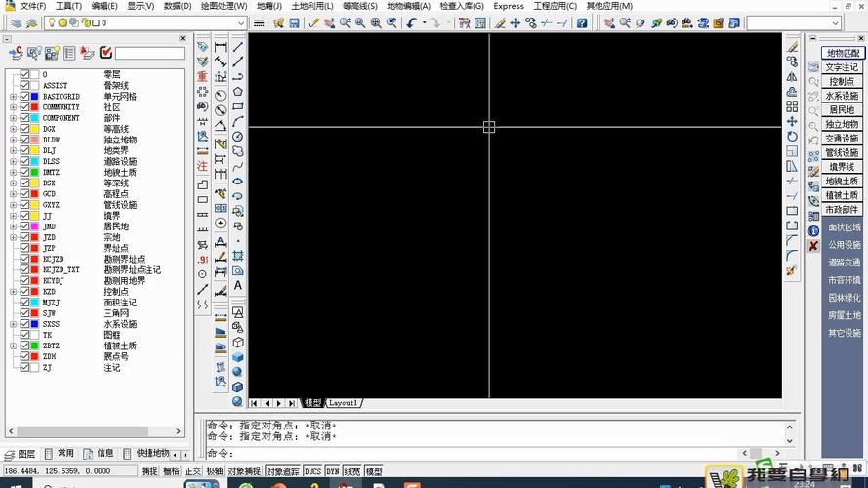This screenshot has height=488, width=868.
Task: Toggle the DGX layer checkbox
Action: [x=24, y=129]
